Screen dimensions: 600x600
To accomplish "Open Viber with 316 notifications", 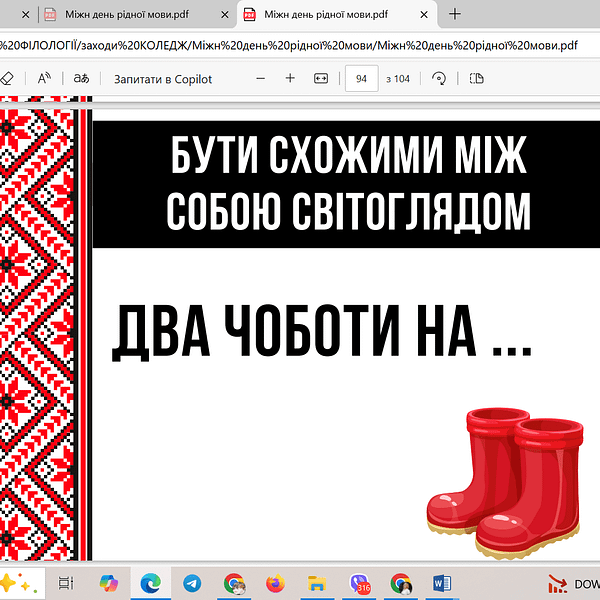I will click(359, 582).
